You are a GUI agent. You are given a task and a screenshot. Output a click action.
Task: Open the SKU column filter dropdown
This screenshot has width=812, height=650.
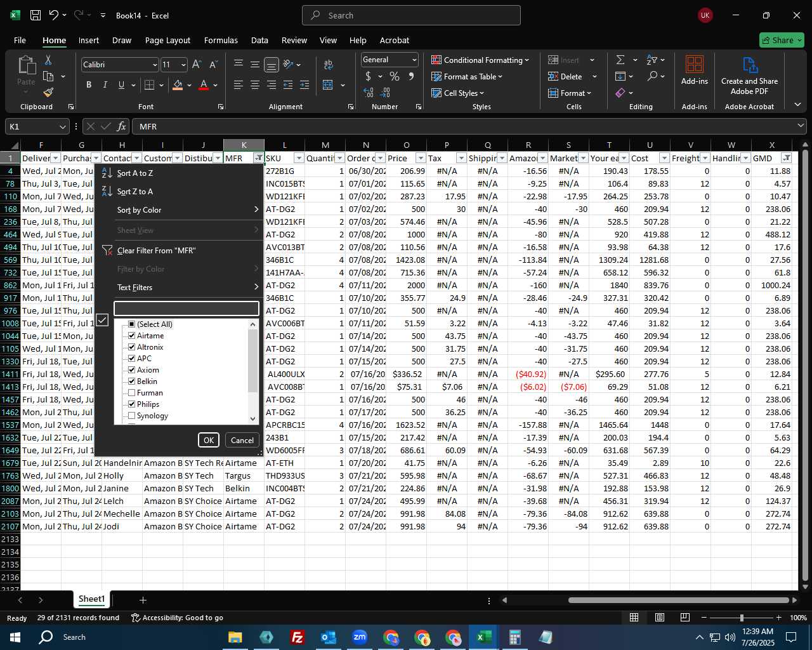pos(299,158)
